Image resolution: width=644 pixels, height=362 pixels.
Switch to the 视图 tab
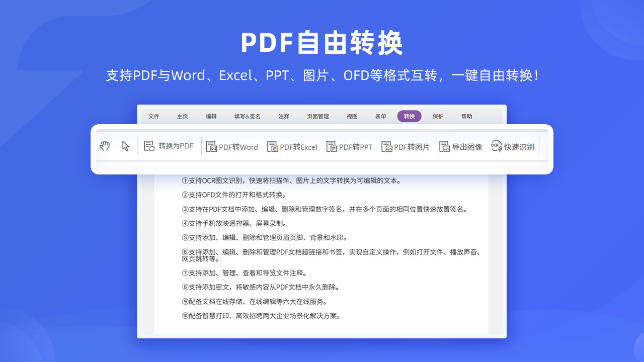pos(352,116)
